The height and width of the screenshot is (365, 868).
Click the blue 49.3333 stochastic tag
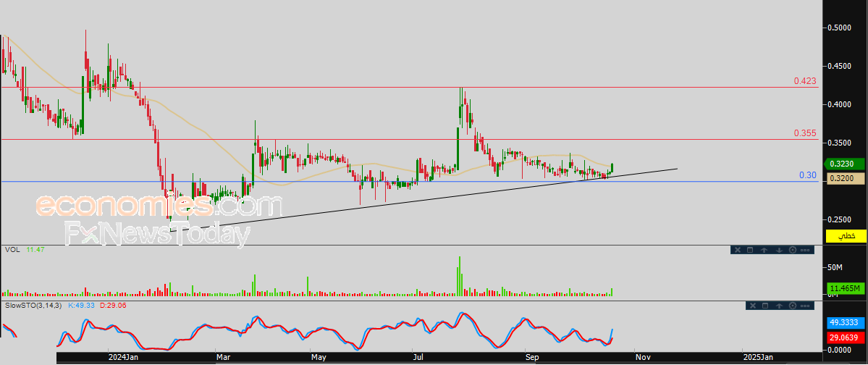tap(846, 322)
